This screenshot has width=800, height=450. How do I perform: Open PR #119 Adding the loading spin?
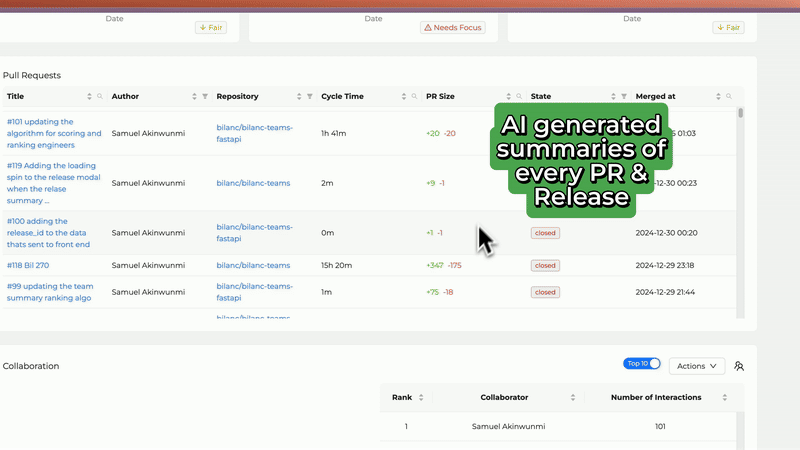pyautogui.click(x=54, y=183)
